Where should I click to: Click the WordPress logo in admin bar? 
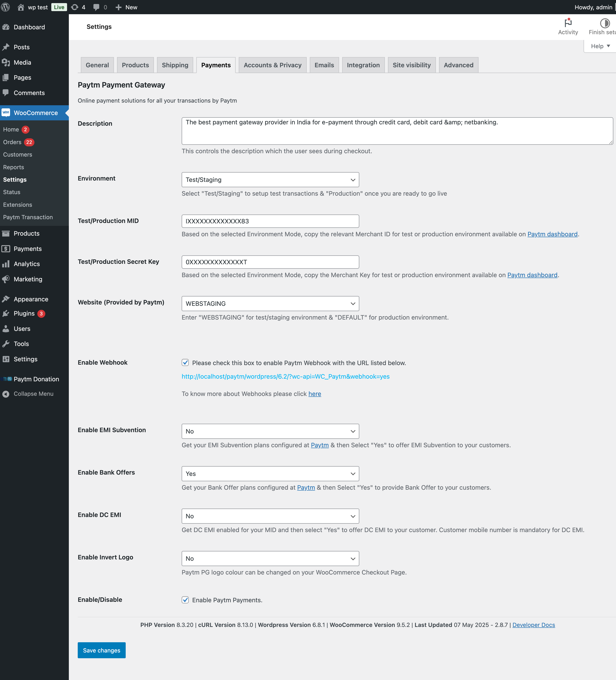point(5,7)
